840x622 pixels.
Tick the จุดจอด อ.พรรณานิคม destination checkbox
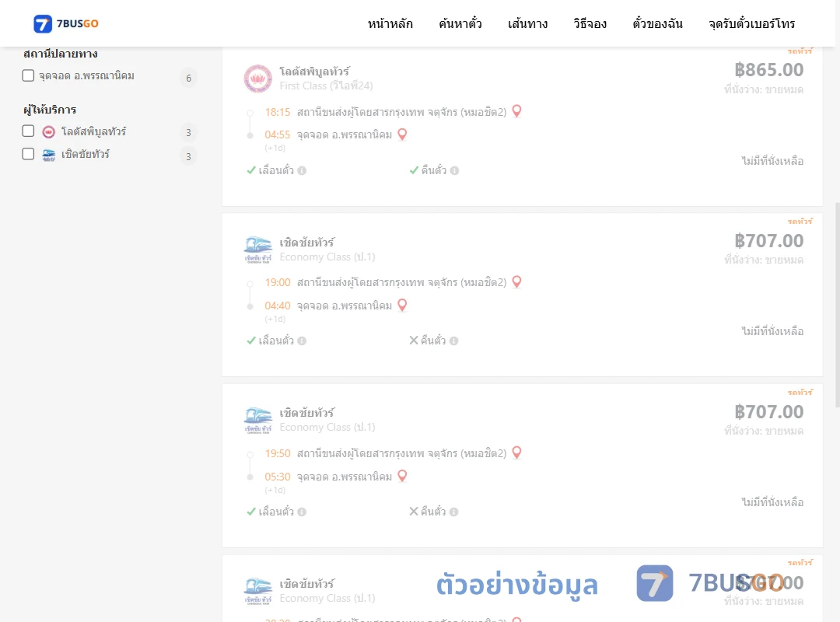28,75
